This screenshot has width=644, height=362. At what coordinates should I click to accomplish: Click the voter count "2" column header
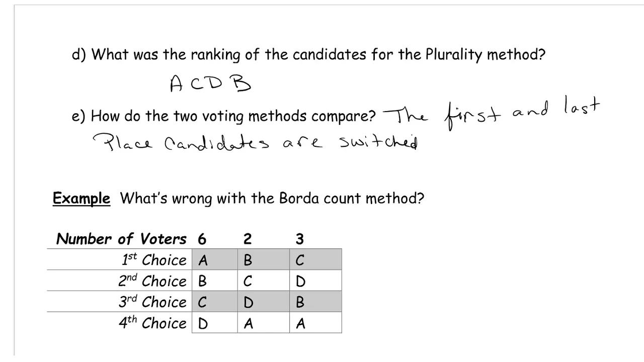[x=247, y=239]
